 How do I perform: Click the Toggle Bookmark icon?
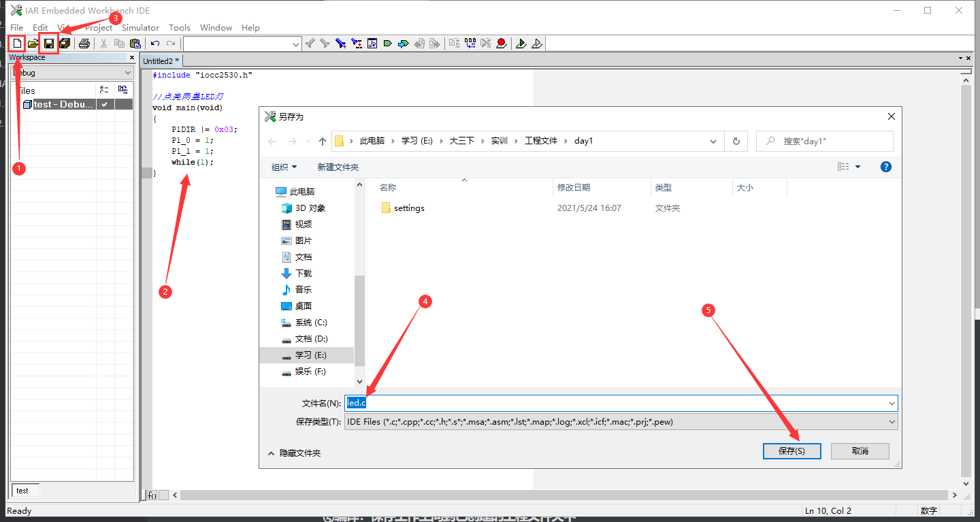coord(388,44)
